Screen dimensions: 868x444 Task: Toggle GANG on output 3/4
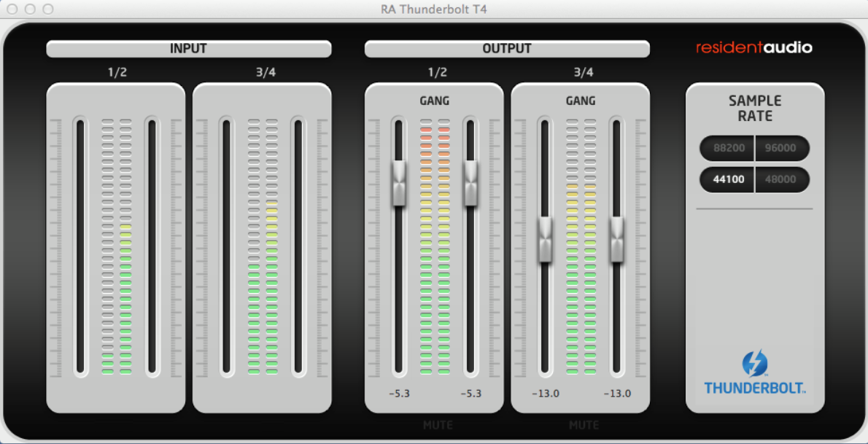click(x=581, y=101)
